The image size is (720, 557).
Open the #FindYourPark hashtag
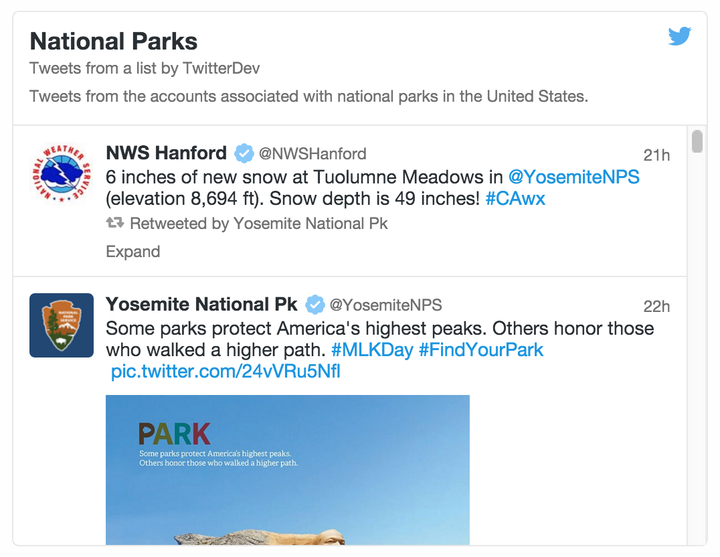(x=481, y=350)
